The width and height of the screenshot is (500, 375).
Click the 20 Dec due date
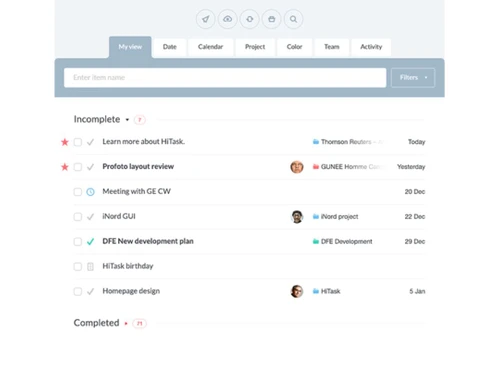pos(415,192)
